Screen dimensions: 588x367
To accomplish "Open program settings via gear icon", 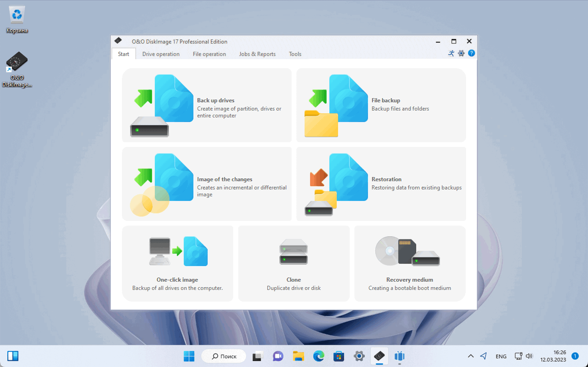I will 461,53.
